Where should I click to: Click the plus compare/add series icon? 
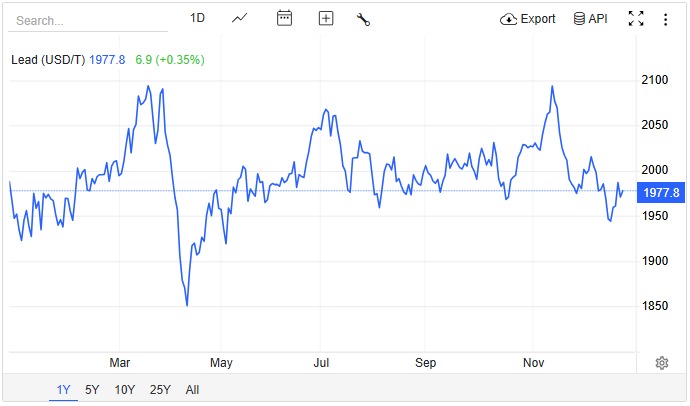click(x=326, y=18)
